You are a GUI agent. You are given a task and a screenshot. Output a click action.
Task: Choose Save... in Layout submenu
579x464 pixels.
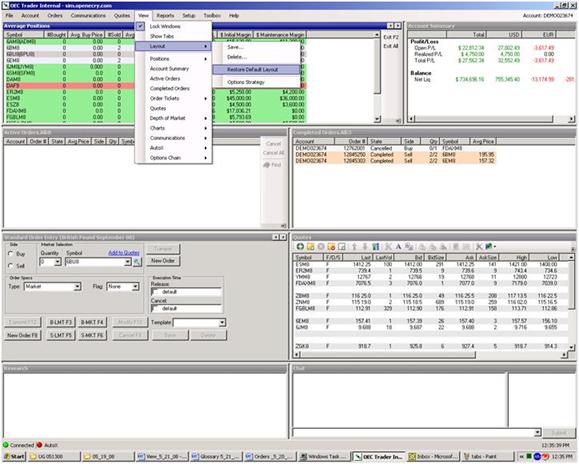(256, 47)
